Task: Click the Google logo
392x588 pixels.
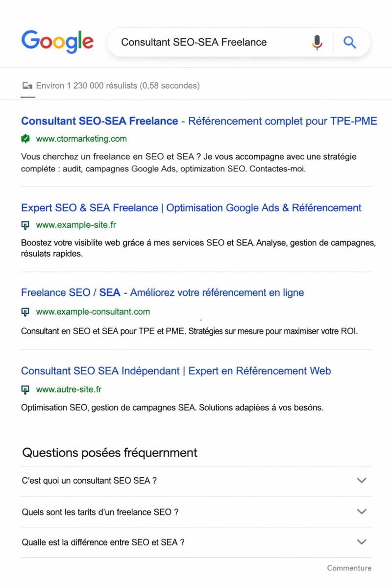Action: [57, 42]
